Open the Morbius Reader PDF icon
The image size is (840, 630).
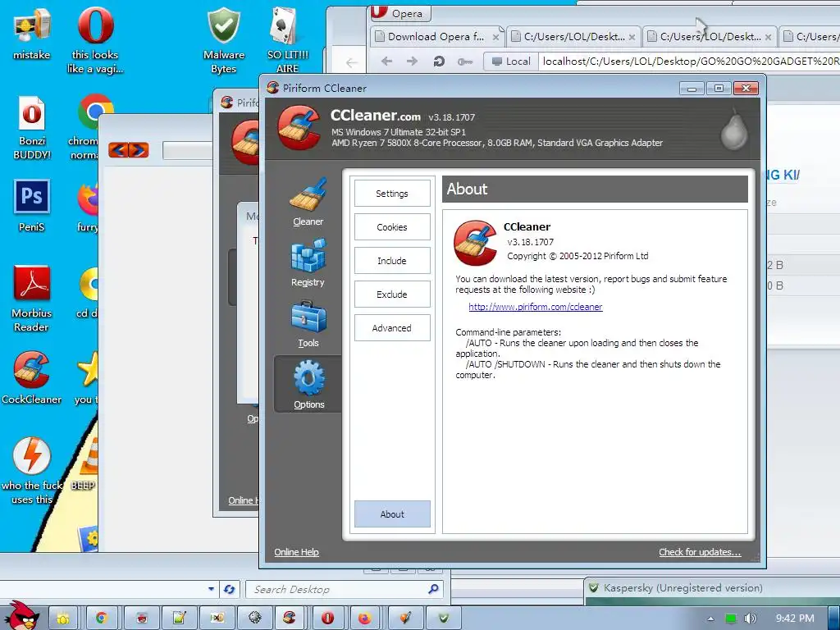(x=32, y=299)
